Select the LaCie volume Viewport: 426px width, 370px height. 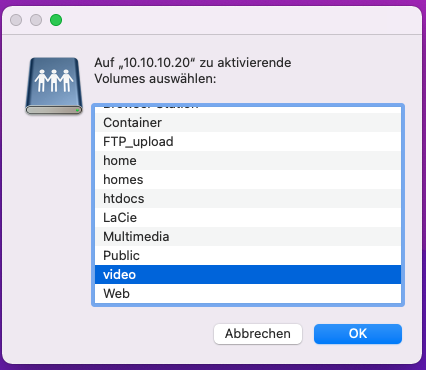(248, 218)
